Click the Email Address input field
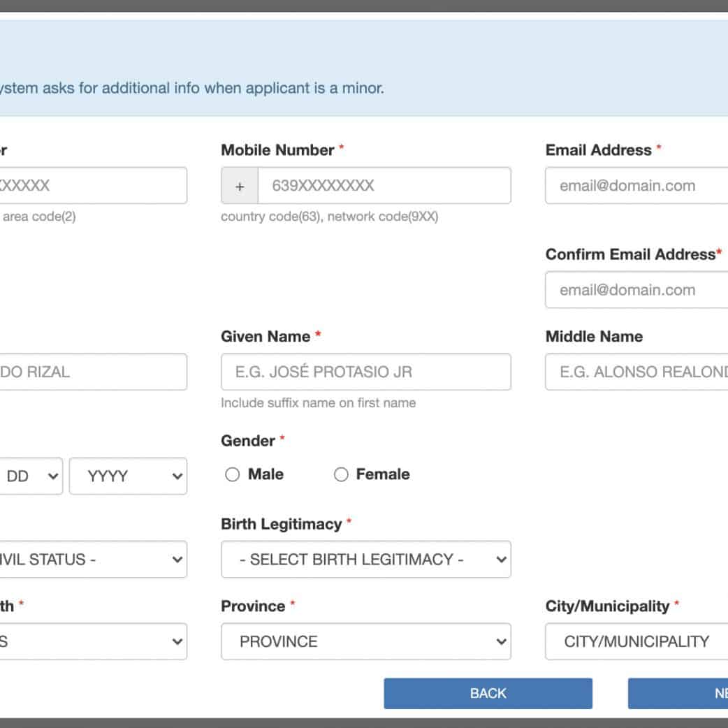 (636, 186)
